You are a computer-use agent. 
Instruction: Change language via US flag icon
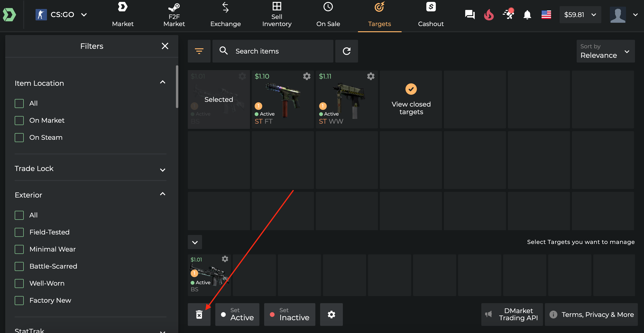coord(546,14)
